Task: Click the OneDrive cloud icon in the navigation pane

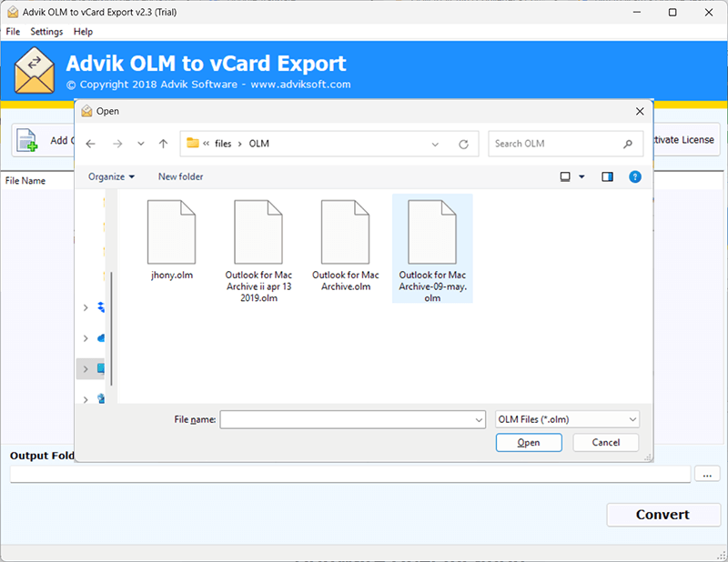Action: (x=101, y=338)
